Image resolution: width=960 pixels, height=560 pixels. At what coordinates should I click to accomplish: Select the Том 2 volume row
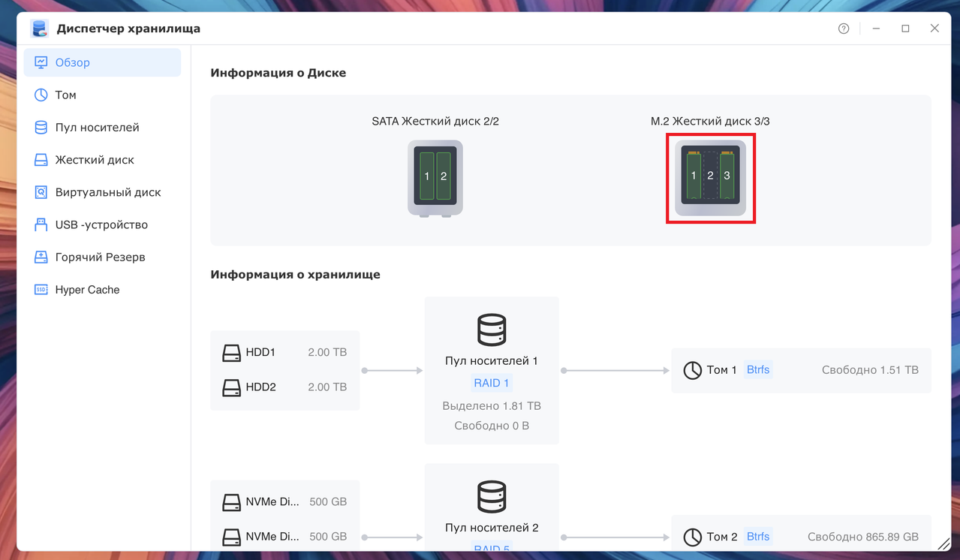click(x=801, y=533)
